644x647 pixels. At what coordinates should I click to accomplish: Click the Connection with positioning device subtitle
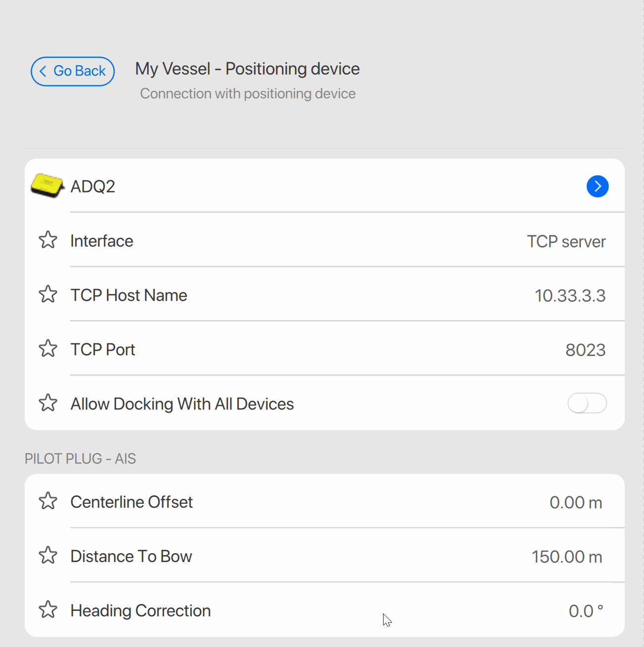coord(248,93)
